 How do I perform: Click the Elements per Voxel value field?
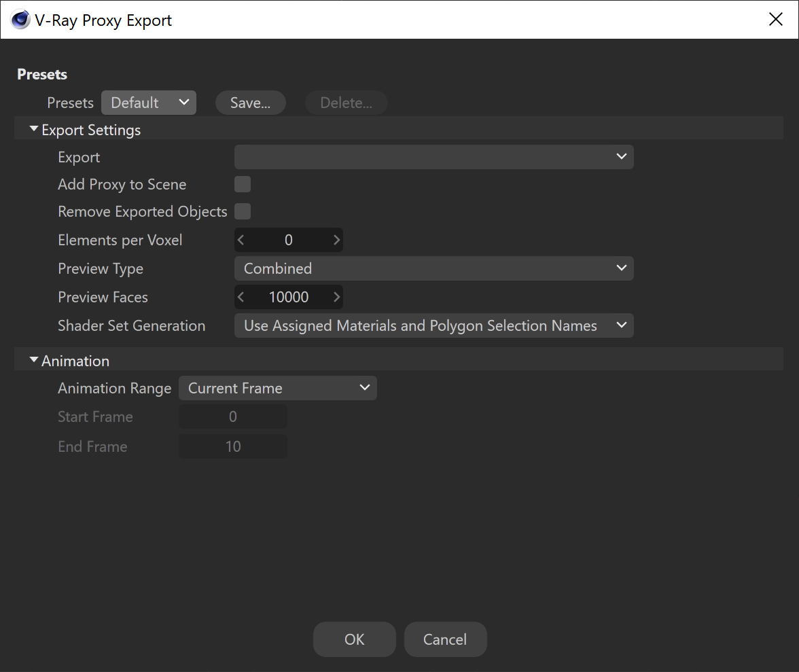pyautogui.click(x=288, y=240)
